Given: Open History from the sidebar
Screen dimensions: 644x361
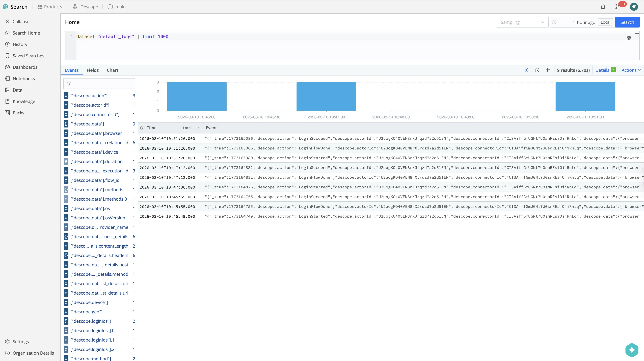Looking at the screenshot, I should pyautogui.click(x=20, y=44).
